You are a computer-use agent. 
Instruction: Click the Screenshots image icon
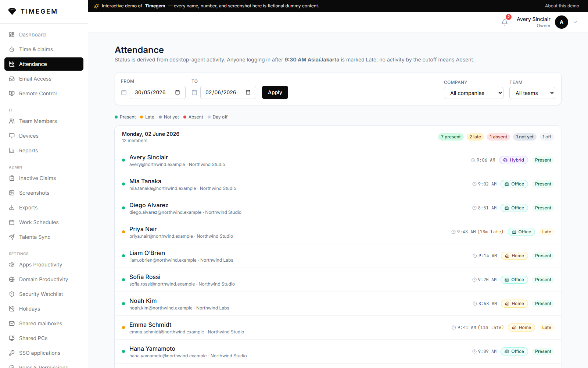[12, 193]
